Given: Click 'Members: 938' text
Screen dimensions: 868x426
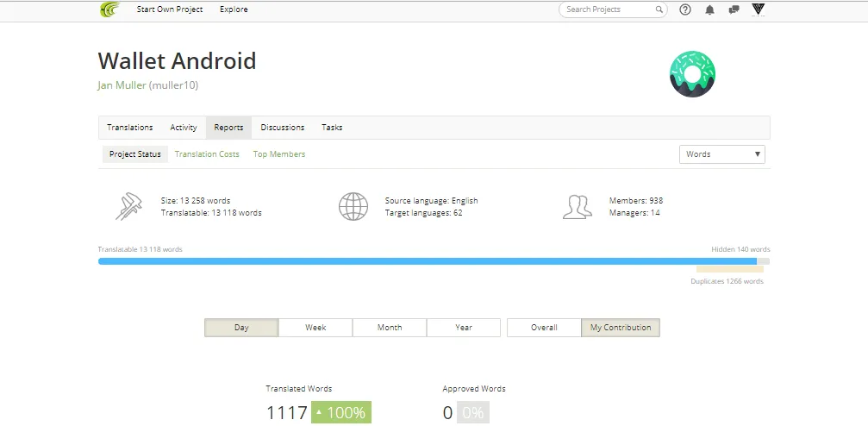Looking at the screenshot, I should pyautogui.click(x=636, y=201).
